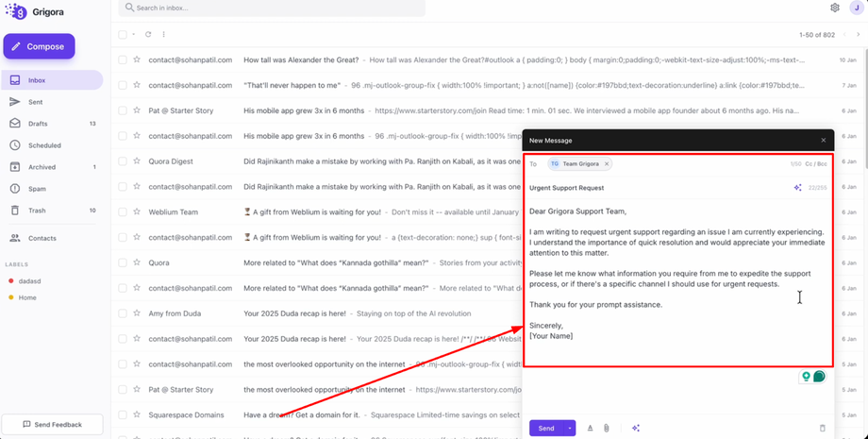Star the Squarespace Domains email
Screen dimensions: 868x439
click(x=137, y=414)
